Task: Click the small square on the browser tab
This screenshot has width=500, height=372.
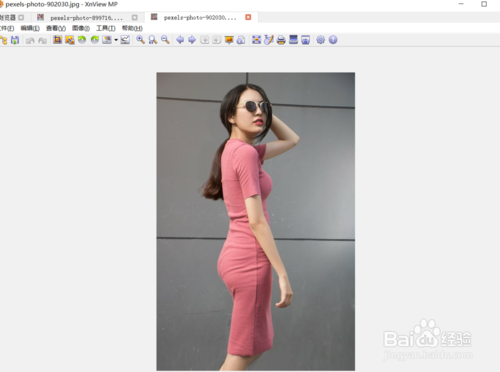Action: 21,17
